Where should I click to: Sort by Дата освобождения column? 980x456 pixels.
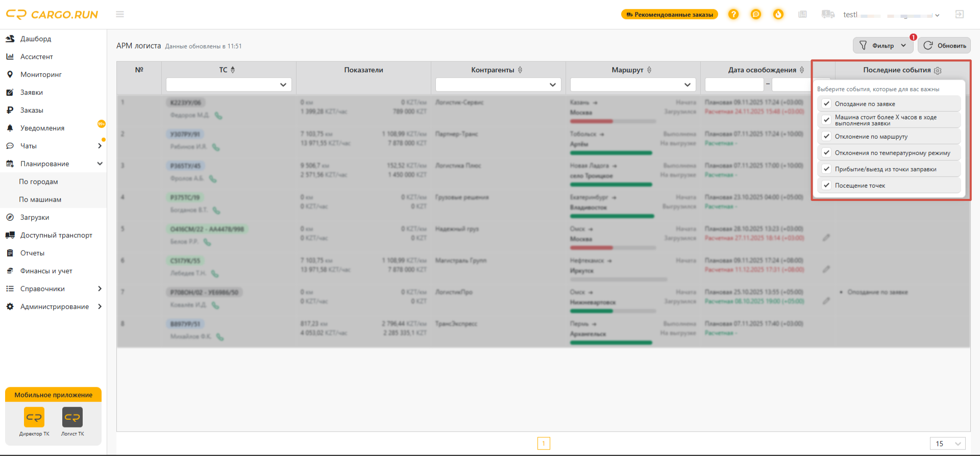tap(802, 70)
